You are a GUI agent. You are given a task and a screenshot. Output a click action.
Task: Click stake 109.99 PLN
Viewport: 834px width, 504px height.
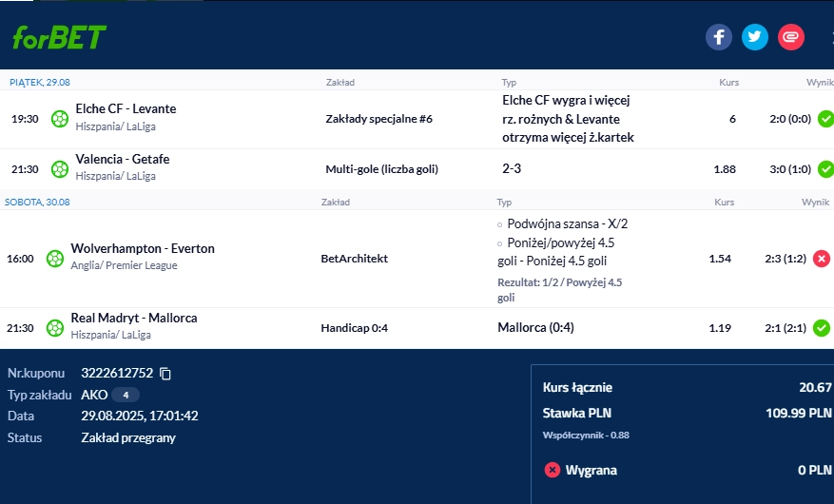coord(799,413)
